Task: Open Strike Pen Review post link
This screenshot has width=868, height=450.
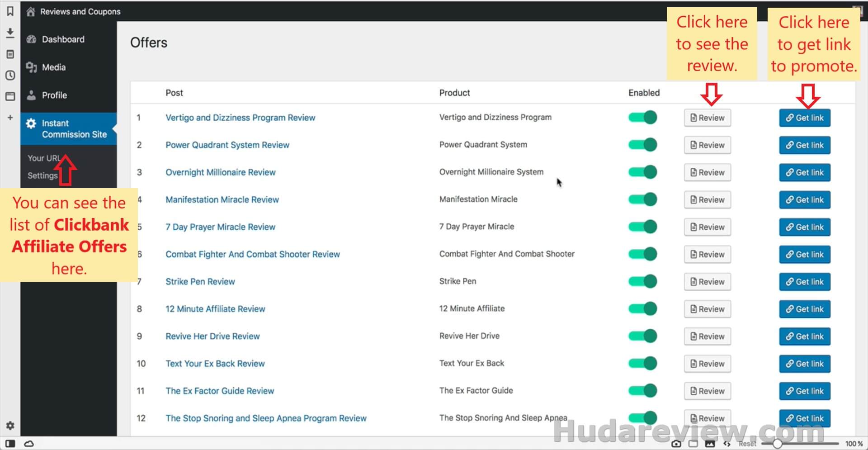Action: tap(200, 282)
